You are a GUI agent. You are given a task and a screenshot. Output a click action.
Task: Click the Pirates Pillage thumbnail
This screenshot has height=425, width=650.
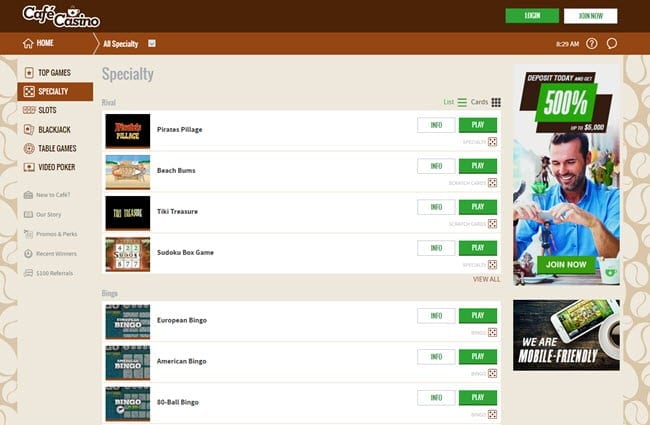pos(128,131)
